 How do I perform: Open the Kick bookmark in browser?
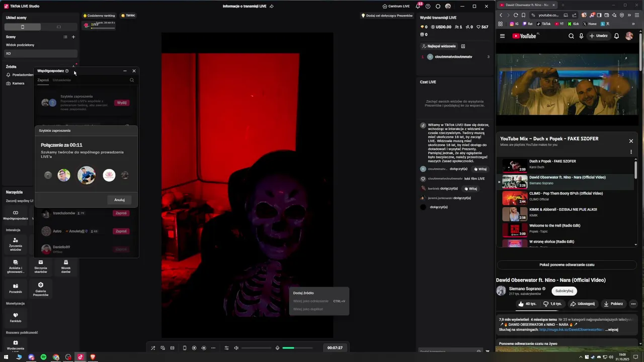(x=574, y=24)
